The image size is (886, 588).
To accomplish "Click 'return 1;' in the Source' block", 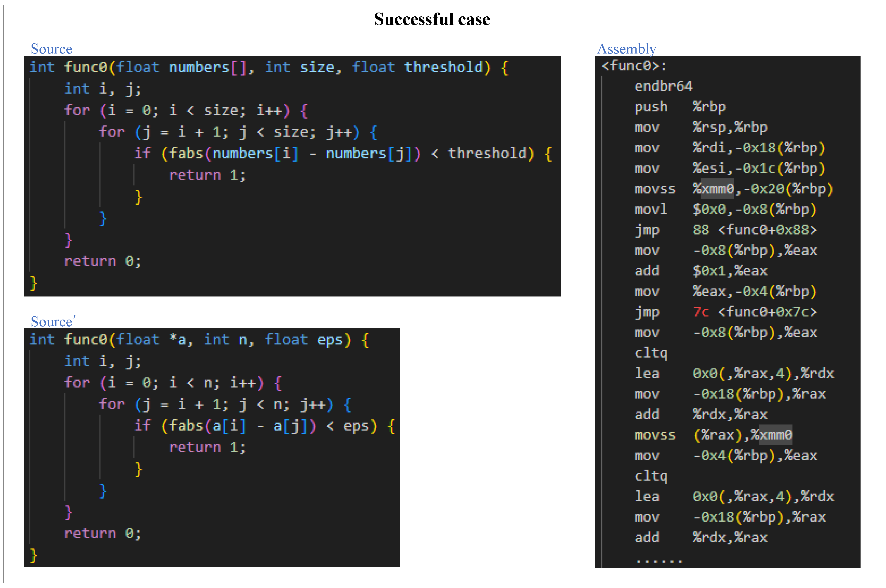I will coord(207,447).
